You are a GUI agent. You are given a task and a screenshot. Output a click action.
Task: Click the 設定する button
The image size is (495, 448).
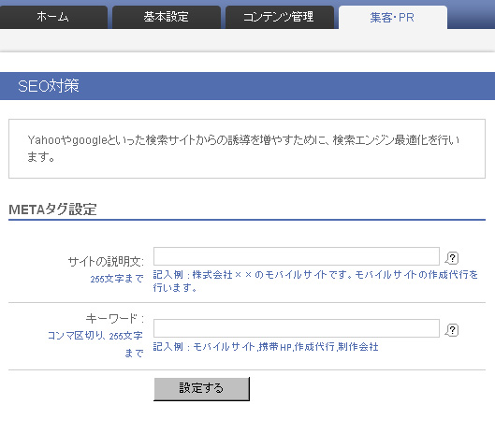201,389
